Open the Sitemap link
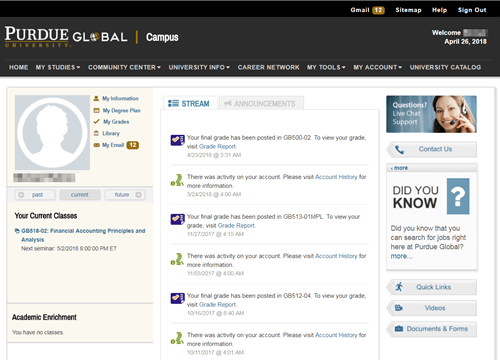 tap(408, 10)
